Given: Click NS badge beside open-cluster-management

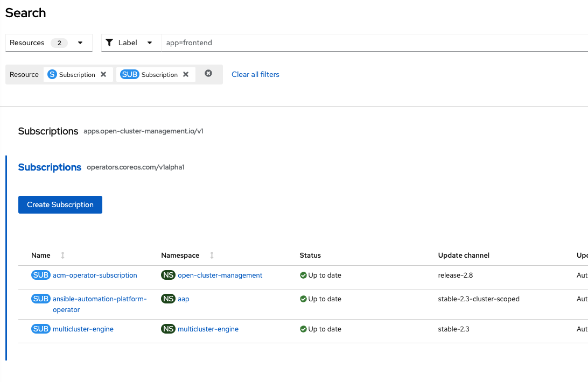Looking at the screenshot, I should [x=169, y=275].
